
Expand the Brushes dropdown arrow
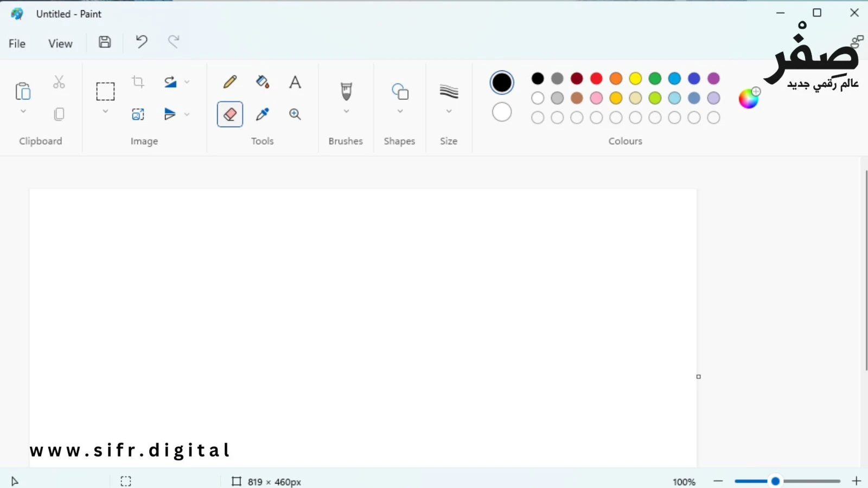346,111
